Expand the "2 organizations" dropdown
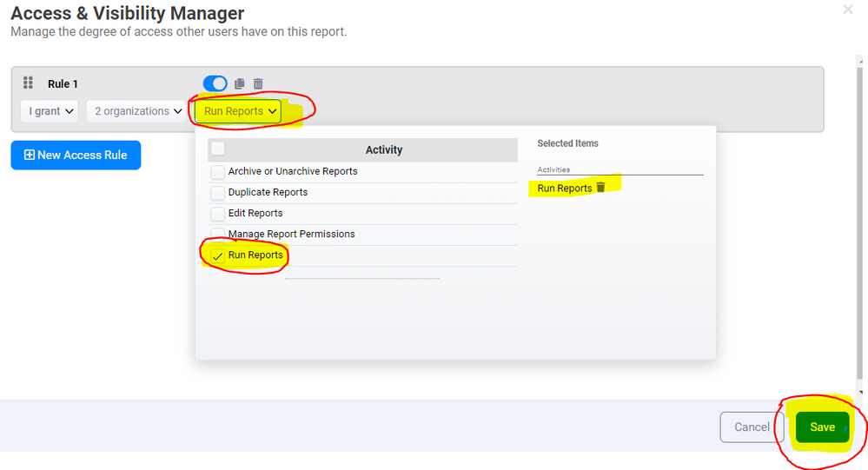 click(137, 111)
